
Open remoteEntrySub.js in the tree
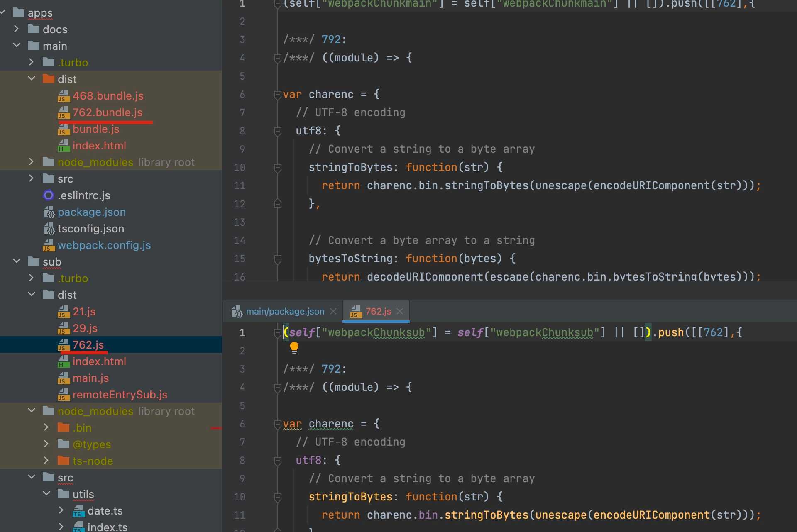[x=120, y=395]
